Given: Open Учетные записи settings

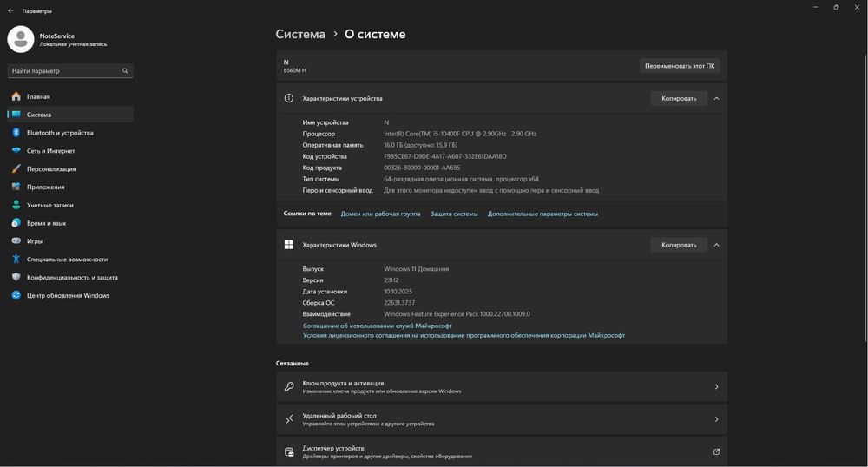Looking at the screenshot, I should point(70,205).
